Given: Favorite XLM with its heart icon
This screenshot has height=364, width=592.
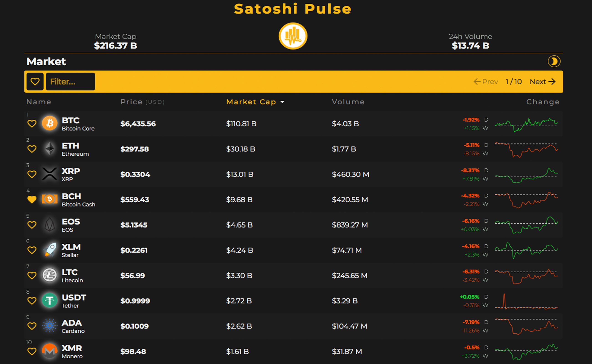Looking at the screenshot, I should tap(32, 250).
